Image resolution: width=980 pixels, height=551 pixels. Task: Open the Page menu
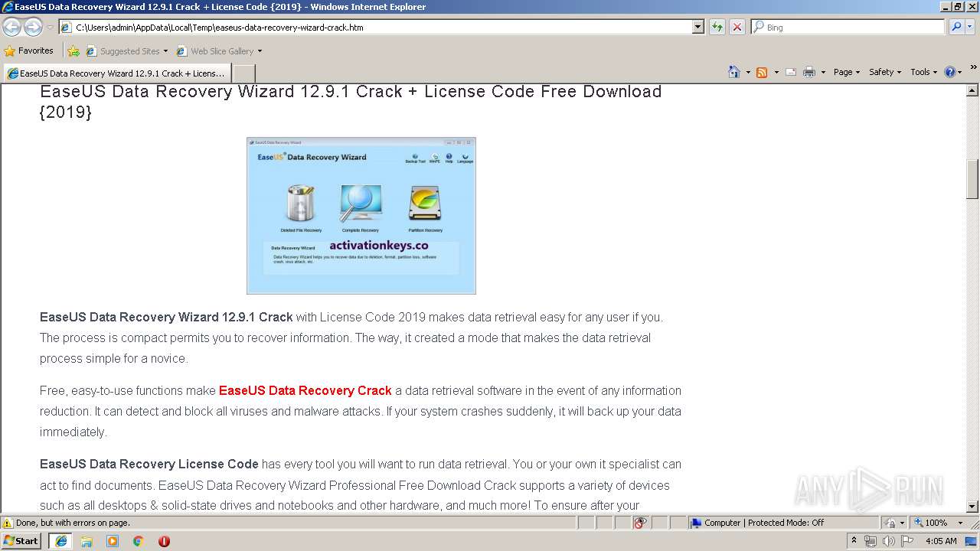846,72
